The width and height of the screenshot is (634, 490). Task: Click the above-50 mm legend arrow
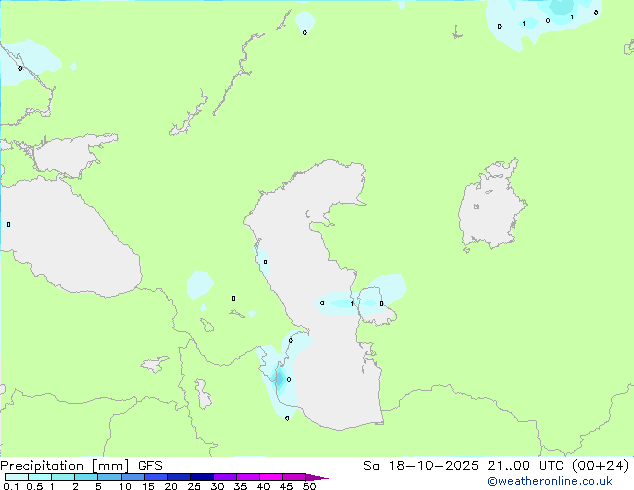(x=317, y=477)
